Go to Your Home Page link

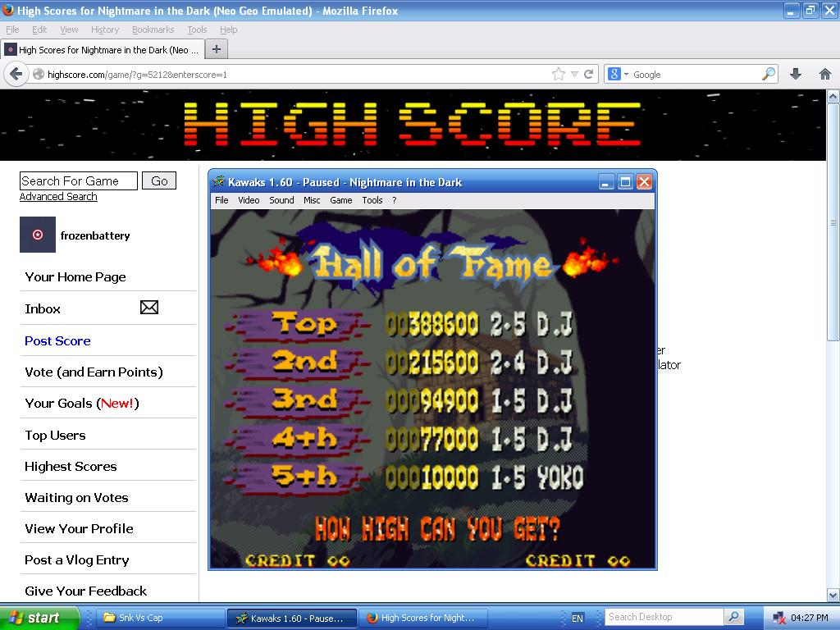[75, 277]
